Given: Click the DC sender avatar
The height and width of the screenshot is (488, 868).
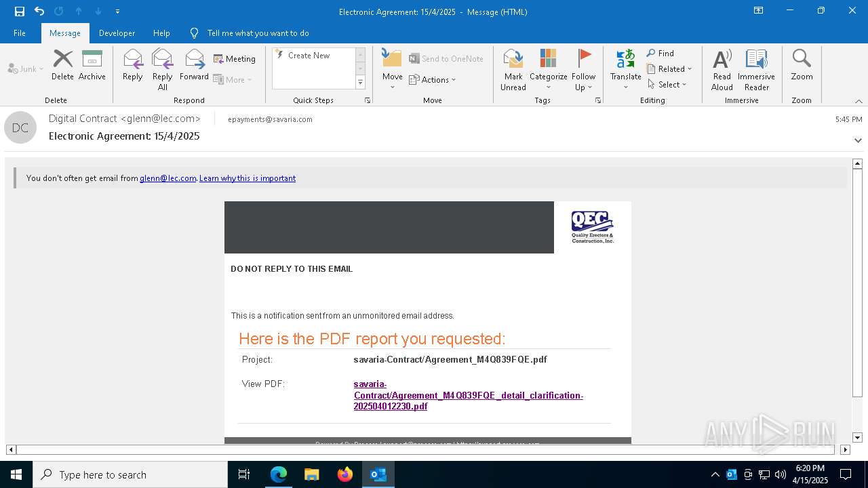Looking at the screenshot, I should point(20,127).
